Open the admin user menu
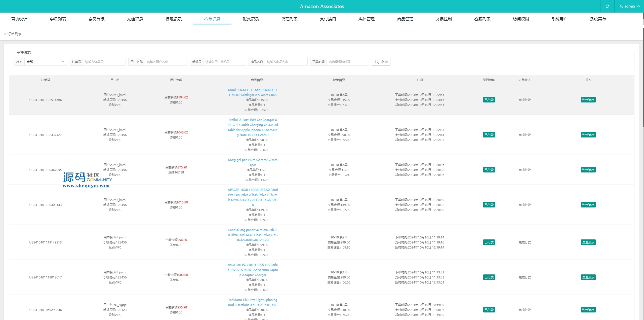The height and width of the screenshot is (320, 644). [x=630, y=6]
